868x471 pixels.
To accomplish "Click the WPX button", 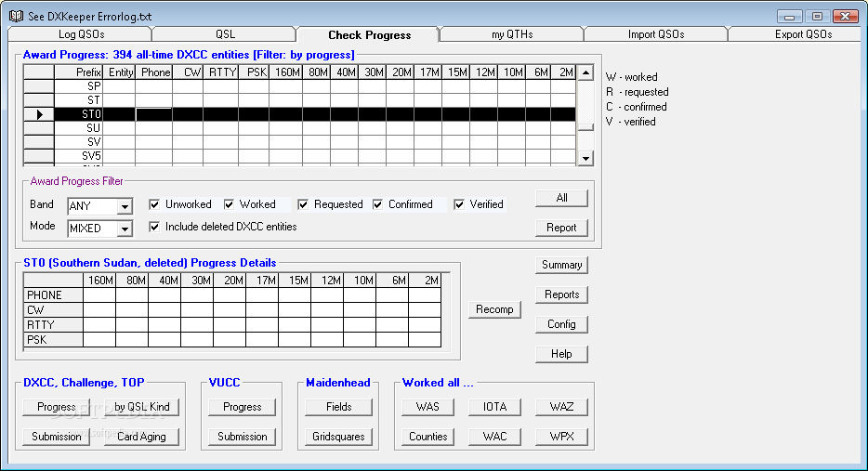I will pyautogui.click(x=561, y=437).
